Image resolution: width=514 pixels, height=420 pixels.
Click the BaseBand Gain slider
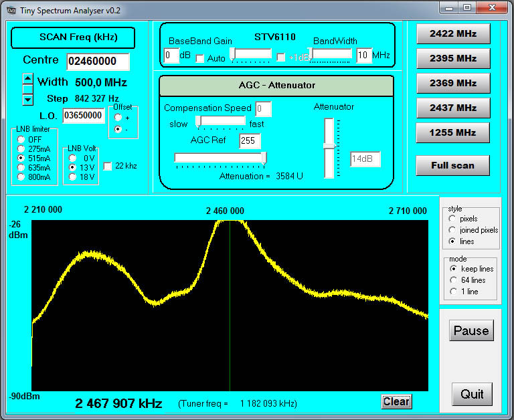(251, 54)
